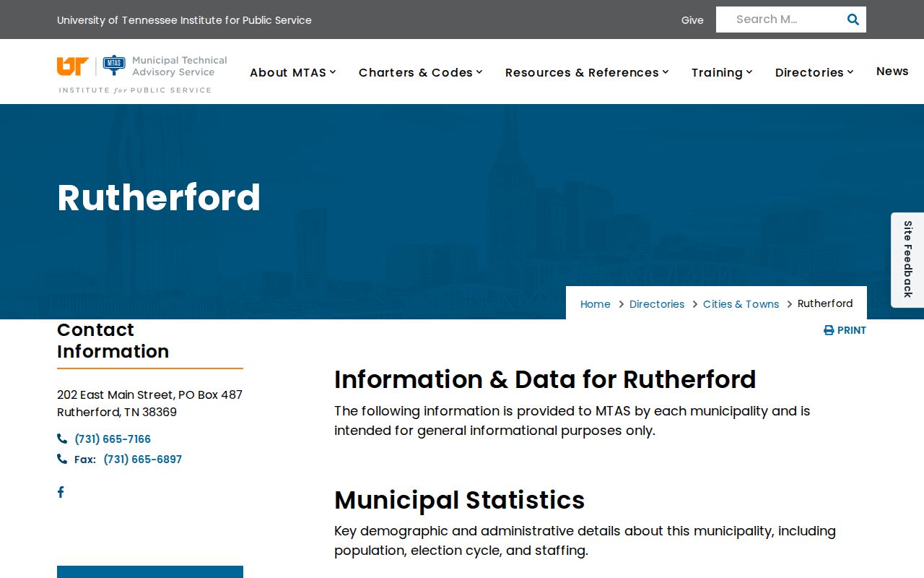This screenshot has width=924, height=578.
Task: Call phone number (731) 665-7166
Action: pos(113,439)
